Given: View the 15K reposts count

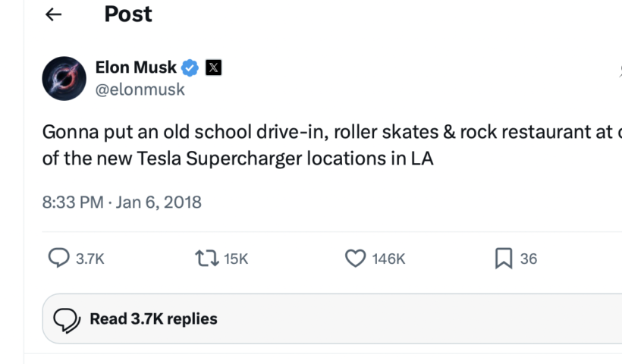Looking at the screenshot, I should (236, 259).
